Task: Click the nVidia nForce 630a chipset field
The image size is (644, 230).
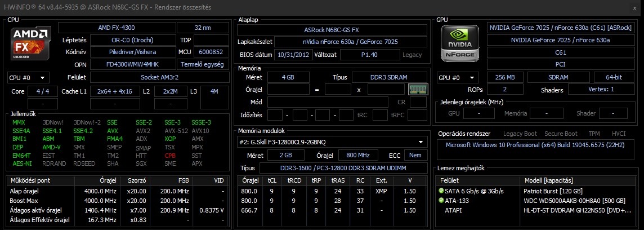Action: coord(350,42)
